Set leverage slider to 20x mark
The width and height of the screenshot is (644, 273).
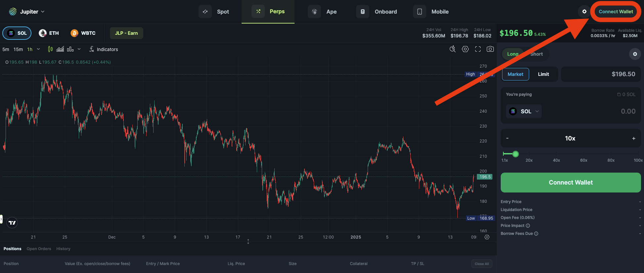pyautogui.click(x=529, y=160)
